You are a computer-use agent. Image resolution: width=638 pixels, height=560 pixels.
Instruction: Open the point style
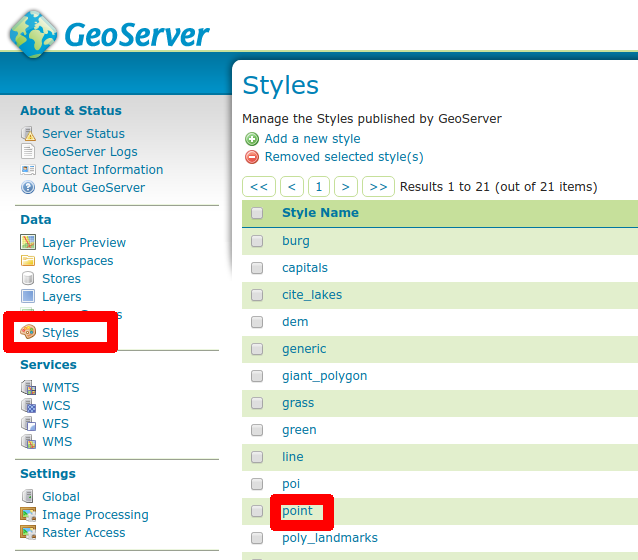[x=297, y=511]
